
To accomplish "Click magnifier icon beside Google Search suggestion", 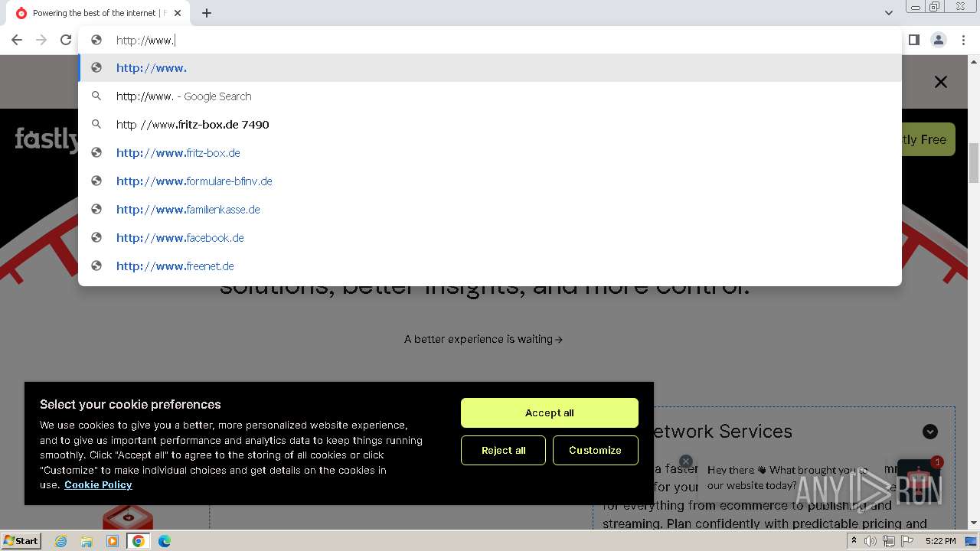I will click(96, 96).
